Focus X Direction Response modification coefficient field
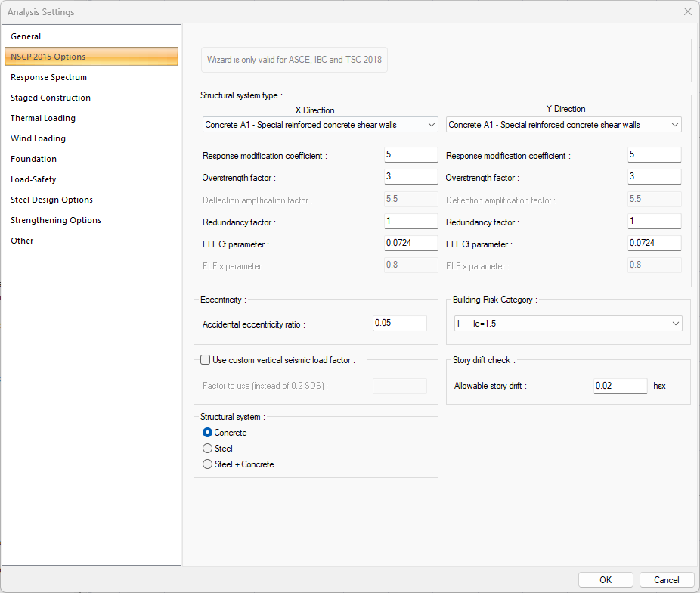Viewport: 700px width, 593px height. click(x=410, y=155)
